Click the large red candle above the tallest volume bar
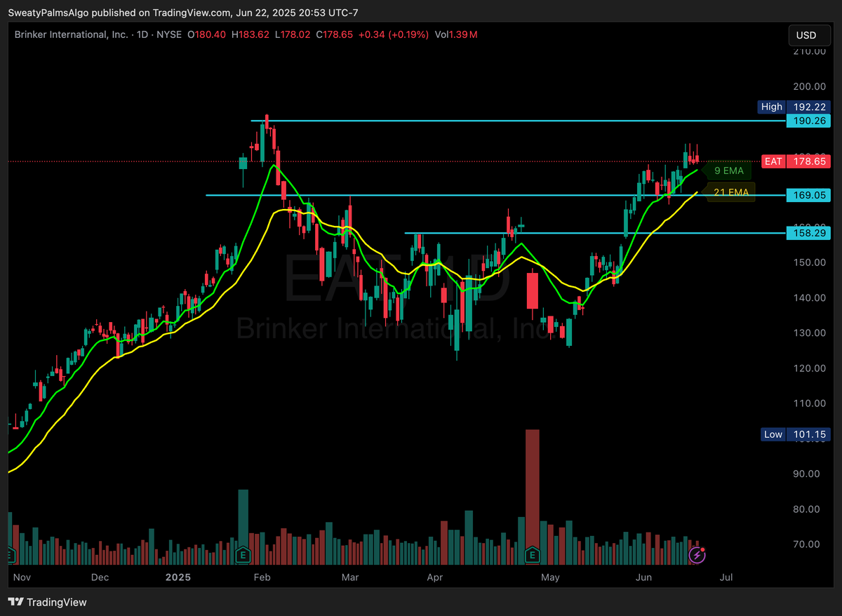 (x=533, y=290)
